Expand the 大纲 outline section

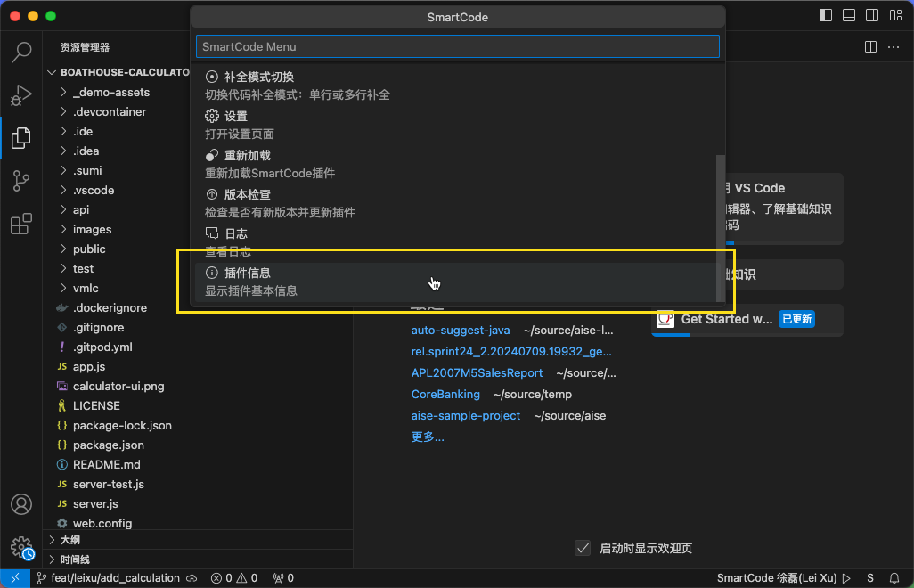click(198, 540)
